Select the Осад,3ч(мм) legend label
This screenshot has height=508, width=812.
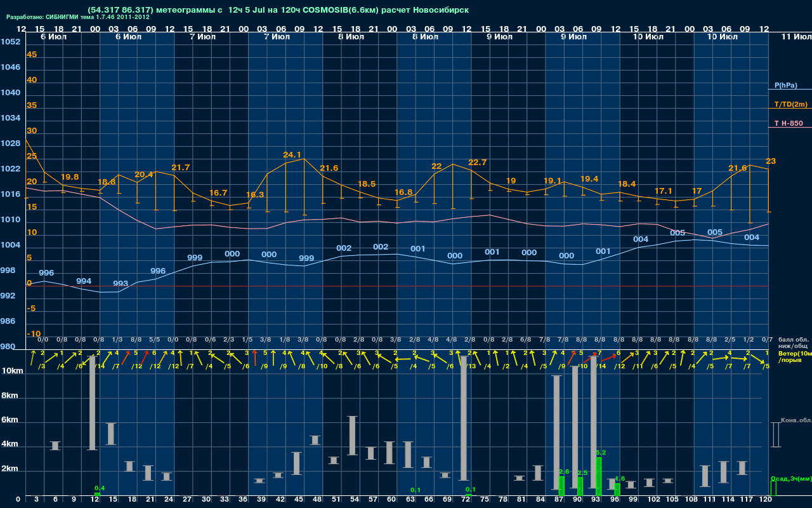point(790,478)
